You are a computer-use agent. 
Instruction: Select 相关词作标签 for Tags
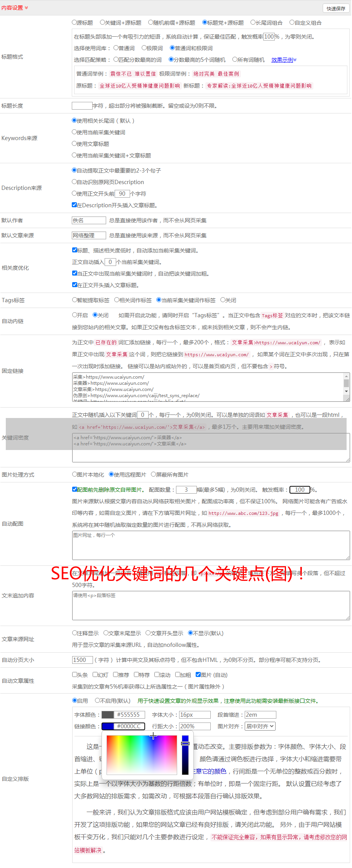[x=117, y=300]
